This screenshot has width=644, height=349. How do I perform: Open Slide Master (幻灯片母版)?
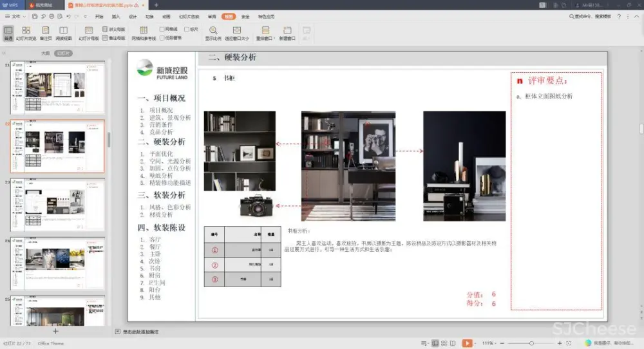(89, 33)
